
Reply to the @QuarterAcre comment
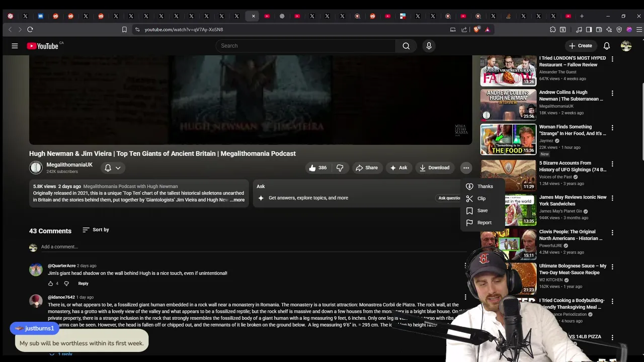[83, 284]
